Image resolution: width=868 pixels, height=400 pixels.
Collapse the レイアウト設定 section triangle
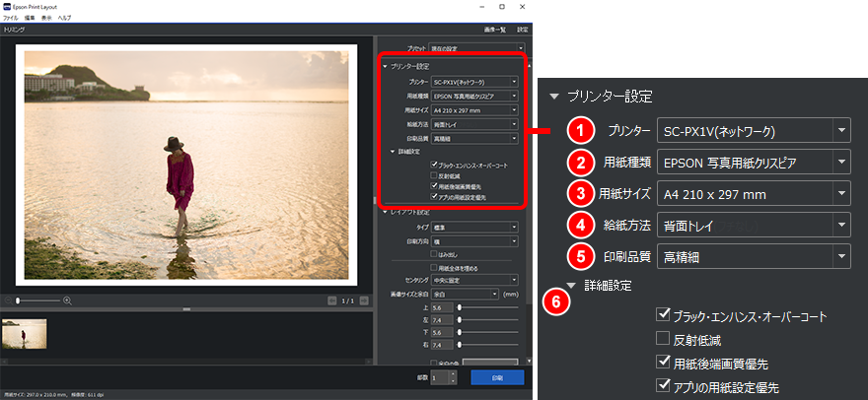point(384,212)
